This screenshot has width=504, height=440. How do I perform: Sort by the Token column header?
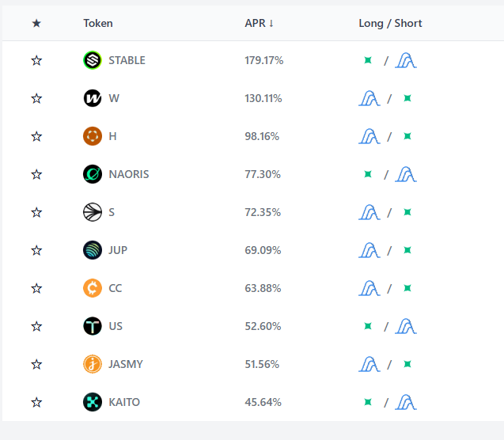tap(98, 23)
